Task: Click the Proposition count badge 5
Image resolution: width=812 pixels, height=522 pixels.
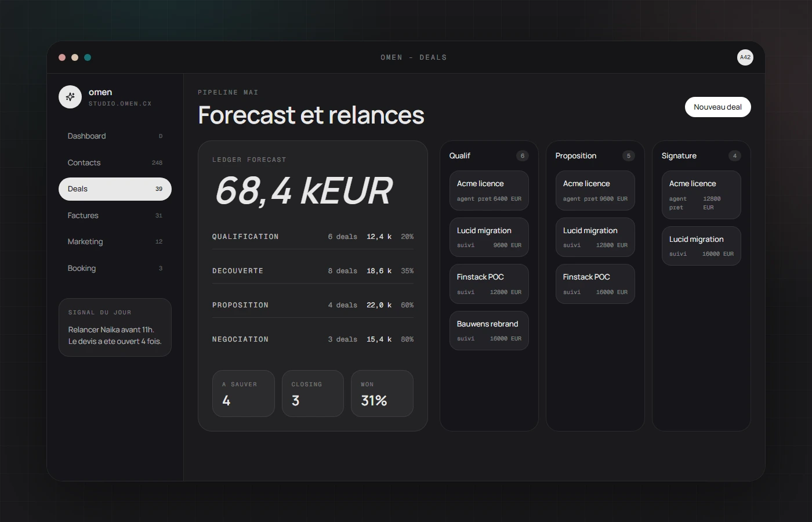Action: coord(629,156)
